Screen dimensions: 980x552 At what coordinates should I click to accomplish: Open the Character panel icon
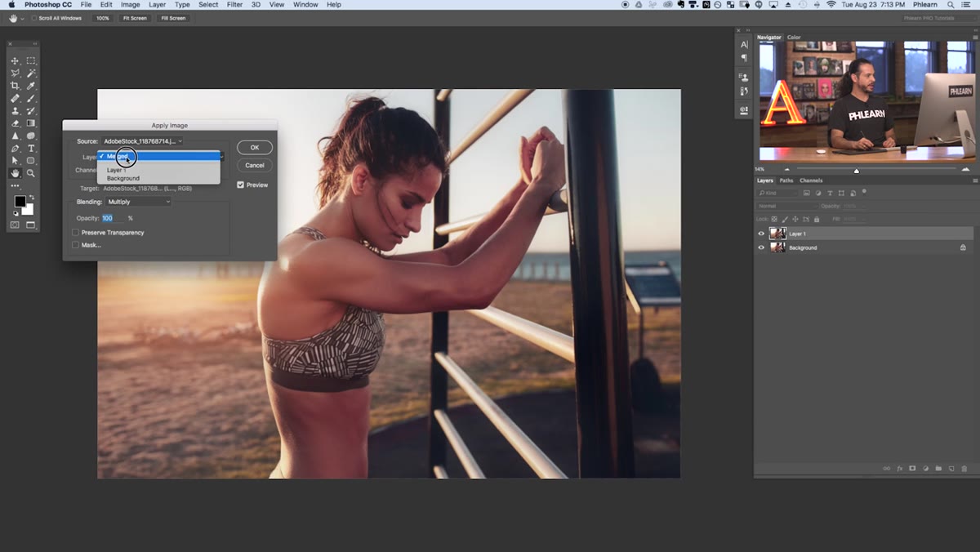[744, 45]
